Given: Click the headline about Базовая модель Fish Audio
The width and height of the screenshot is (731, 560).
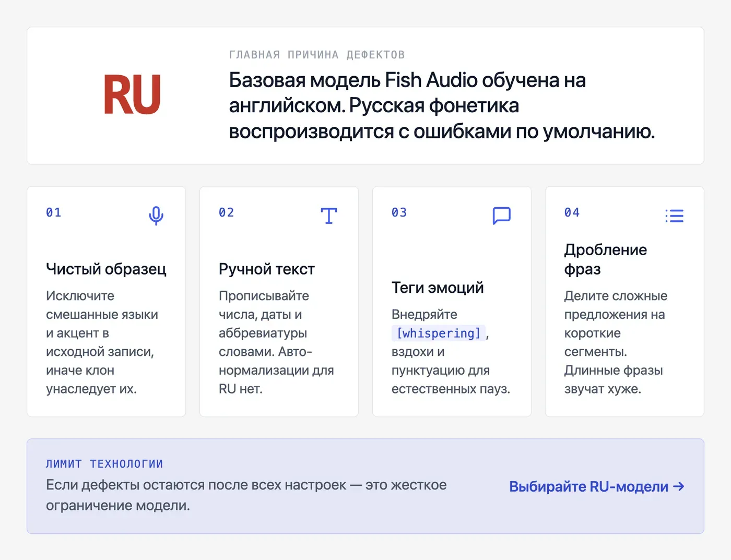Looking at the screenshot, I should coord(442,105).
